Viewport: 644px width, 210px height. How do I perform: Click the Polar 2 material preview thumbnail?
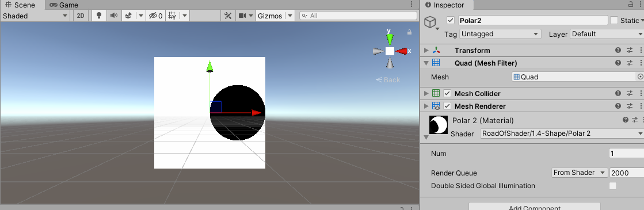[x=439, y=124]
